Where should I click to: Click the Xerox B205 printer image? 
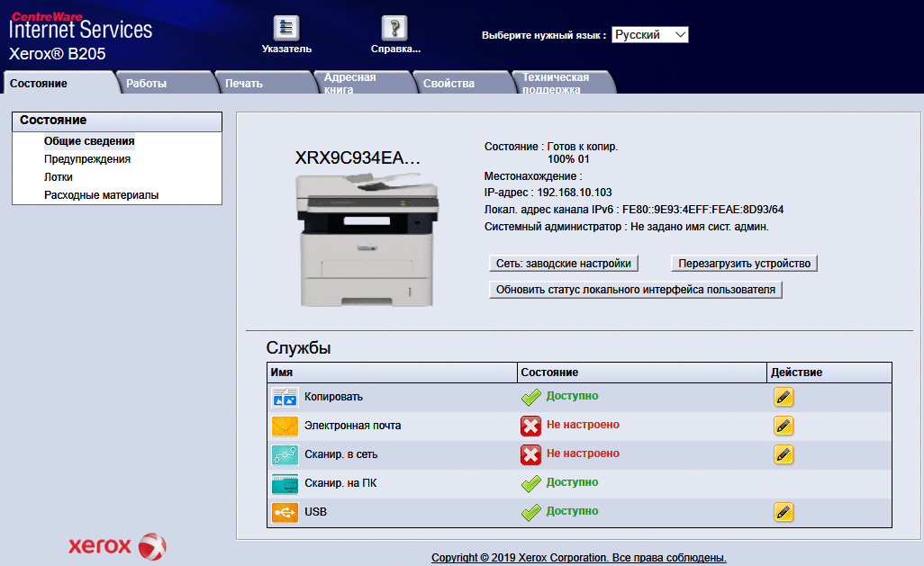coord(367,239)
